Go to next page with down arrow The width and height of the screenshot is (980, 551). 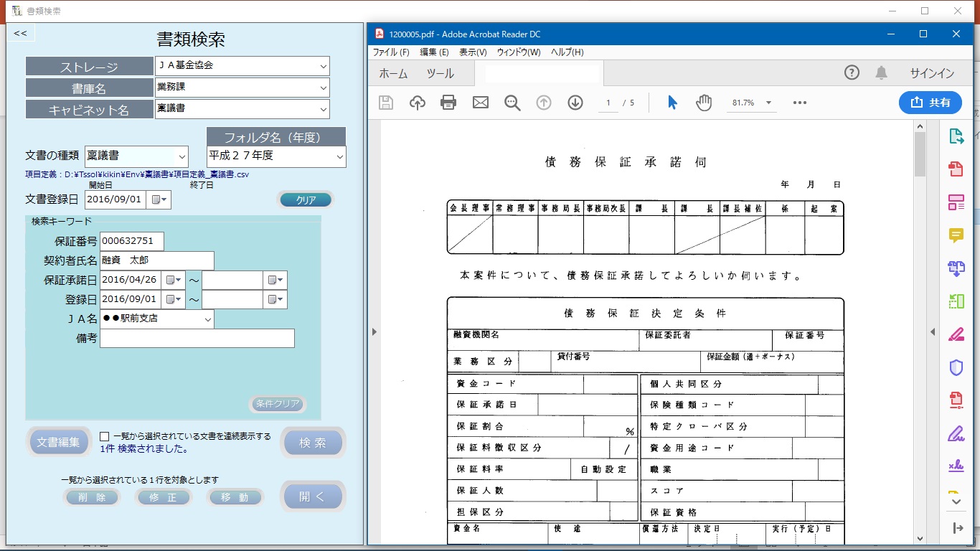575,103
